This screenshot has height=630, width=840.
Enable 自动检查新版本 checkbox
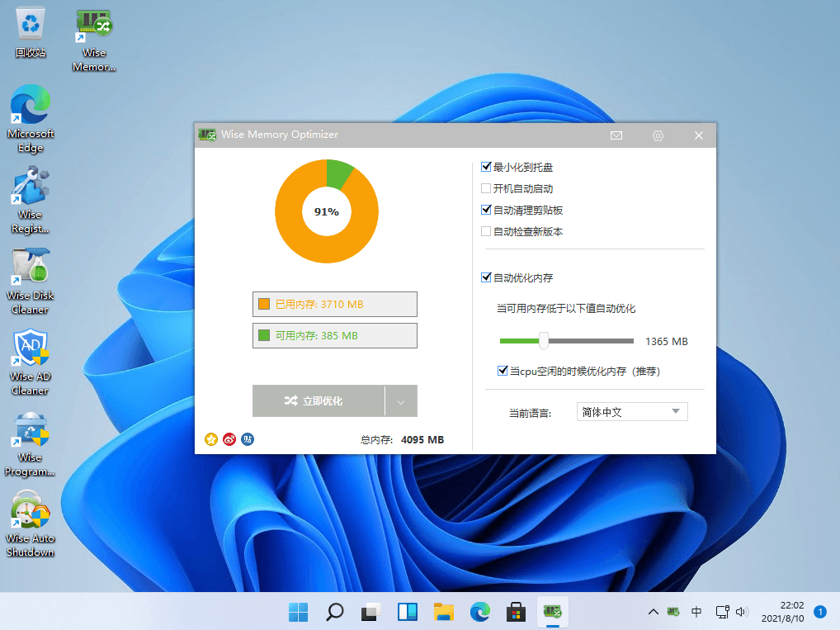tap(486, 231)
